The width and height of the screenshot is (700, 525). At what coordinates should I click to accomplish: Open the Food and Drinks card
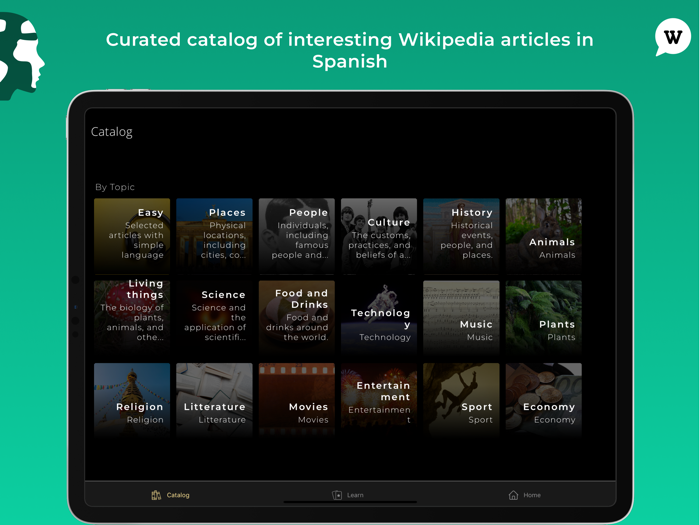(297, 318)
